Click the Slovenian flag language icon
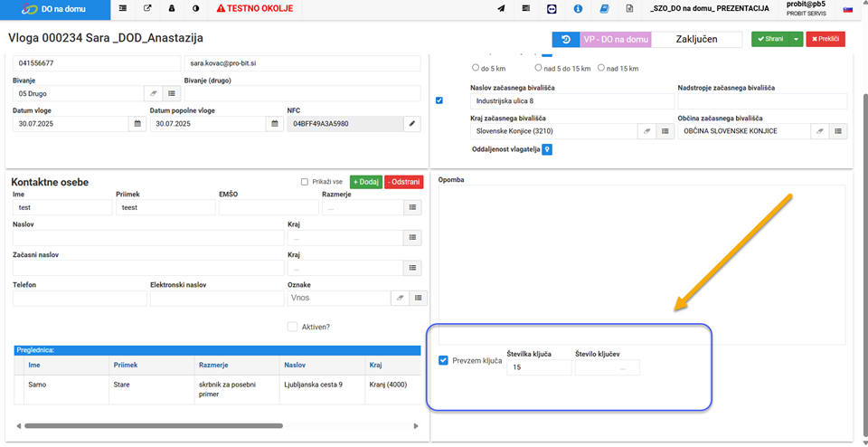Viewport: 868px width, 447px height. pyautogui.click(x=848, y=9)
